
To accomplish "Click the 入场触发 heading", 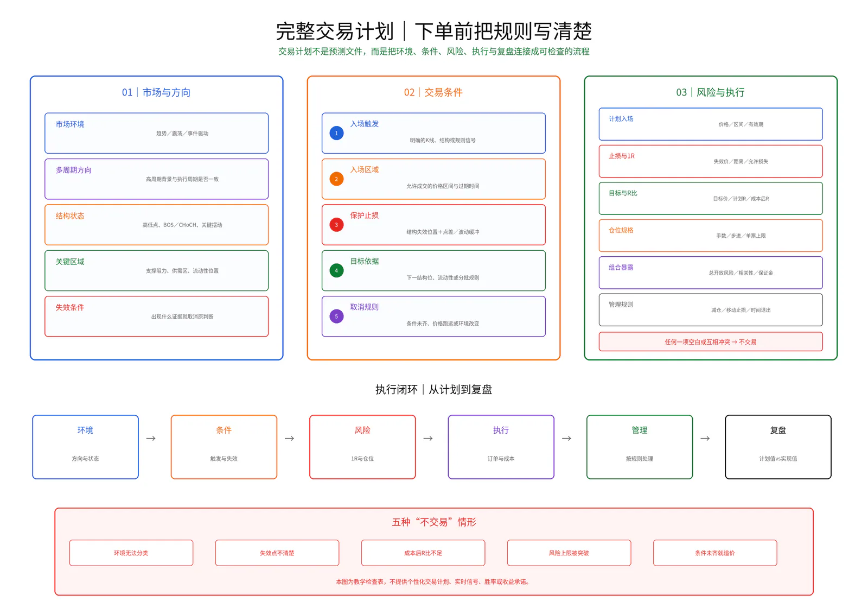I will coord(365,124).
